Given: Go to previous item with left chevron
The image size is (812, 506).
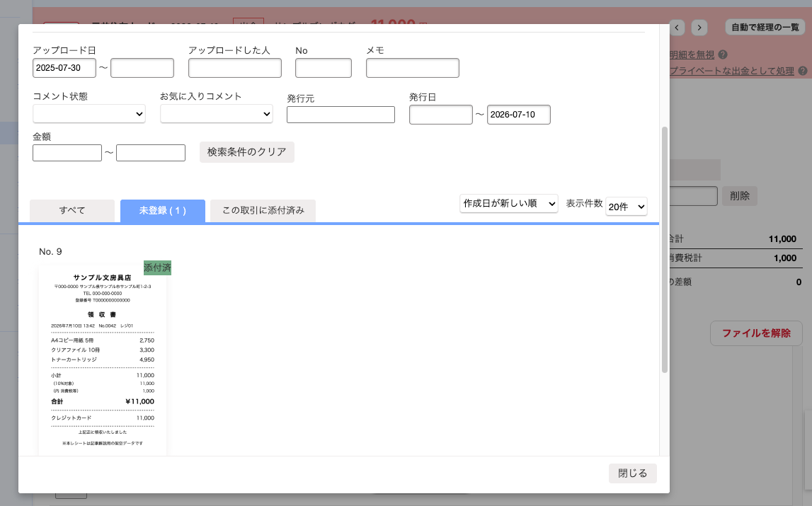Looking at the screenshot, I should pyautogui.click(x=677, y=28).
